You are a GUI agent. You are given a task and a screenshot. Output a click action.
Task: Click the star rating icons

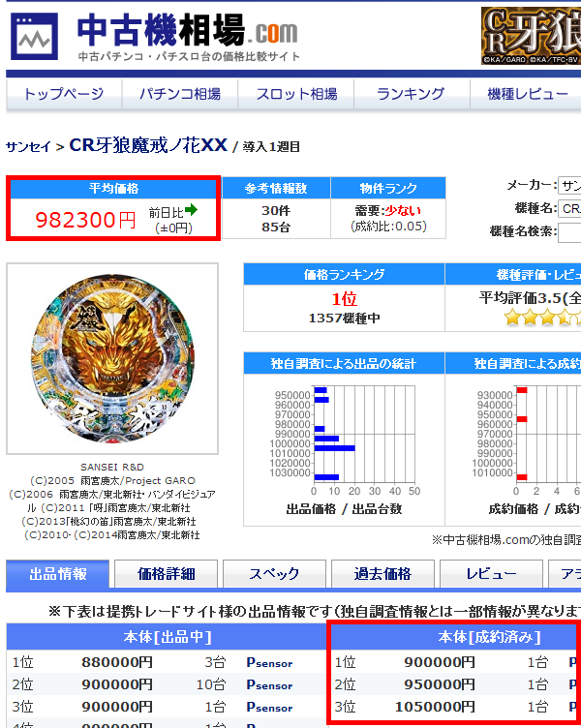pos(542,318)
